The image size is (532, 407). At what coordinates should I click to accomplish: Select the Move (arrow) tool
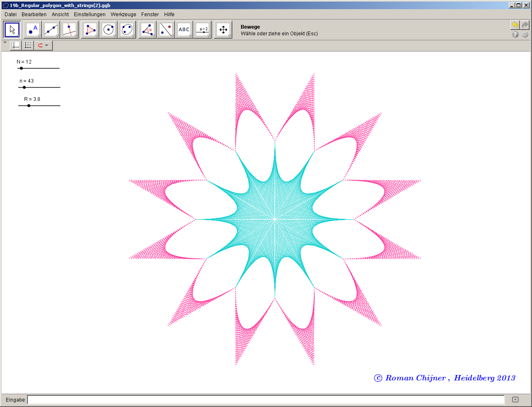click(x=12, y=30)
